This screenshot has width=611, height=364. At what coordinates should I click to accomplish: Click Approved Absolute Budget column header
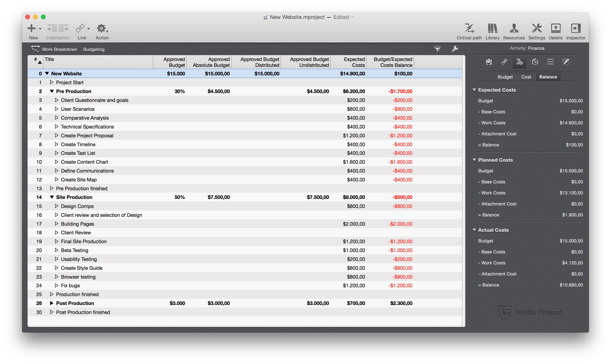(209, 62)
